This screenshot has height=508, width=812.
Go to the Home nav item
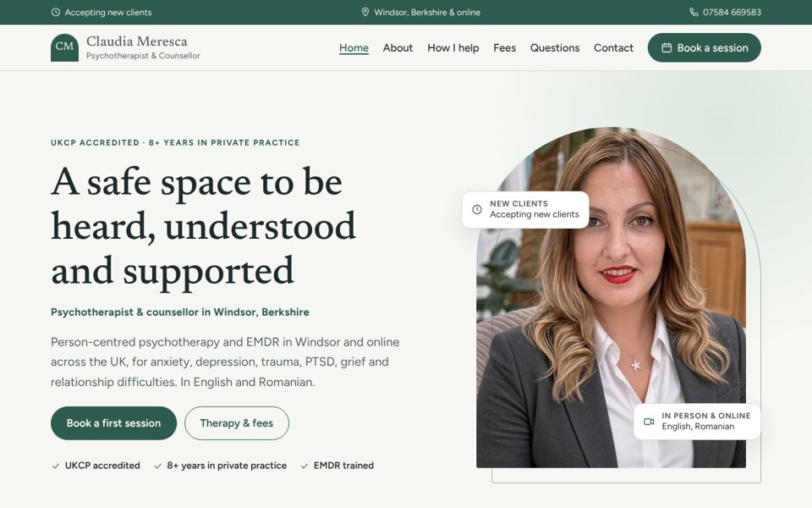click(x=354, y=47)
